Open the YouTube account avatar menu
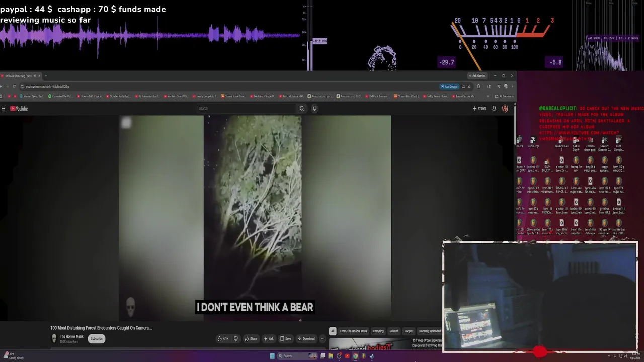This screenshot has width=644, height=362. [505, 108]
